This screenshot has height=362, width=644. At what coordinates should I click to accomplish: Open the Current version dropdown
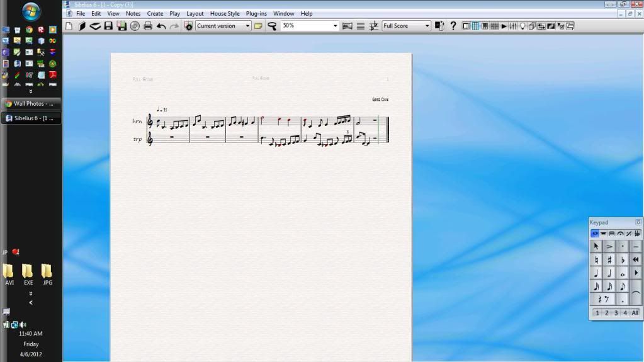[x=247, y=26]
